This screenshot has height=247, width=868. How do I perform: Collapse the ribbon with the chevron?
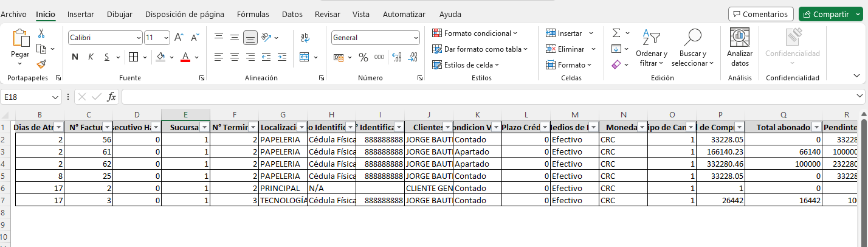[856, 76]
